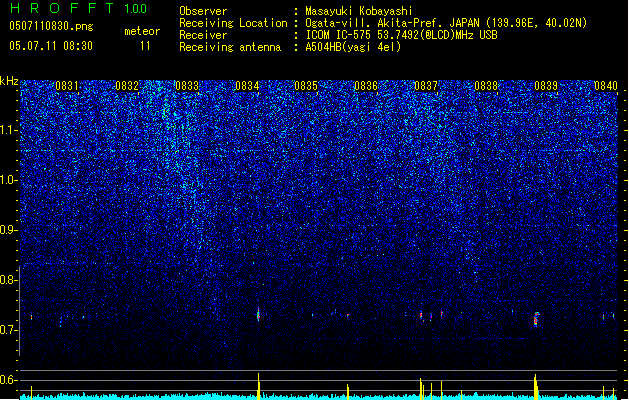Click the meteor count value 11
Screen dimensions: 629x400
click(x=145, y=46)
